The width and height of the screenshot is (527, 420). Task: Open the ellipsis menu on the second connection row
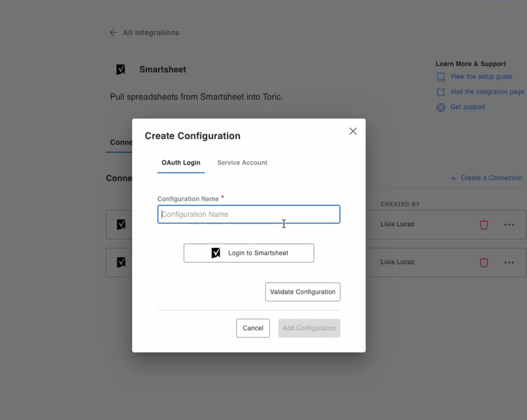click(x=509, y=262)
